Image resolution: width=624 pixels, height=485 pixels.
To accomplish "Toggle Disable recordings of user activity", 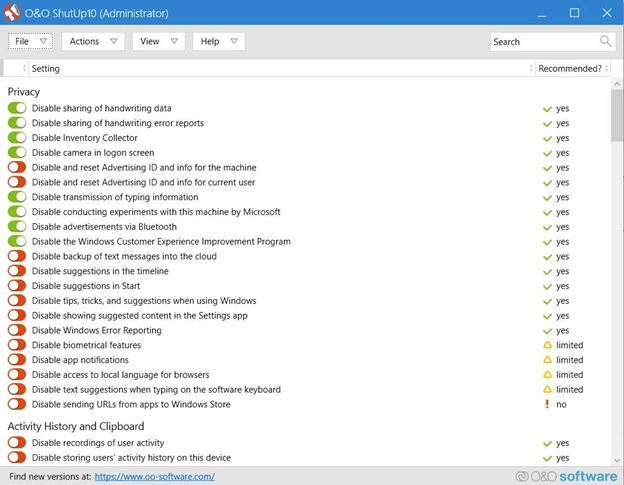I will pos(17,443).
